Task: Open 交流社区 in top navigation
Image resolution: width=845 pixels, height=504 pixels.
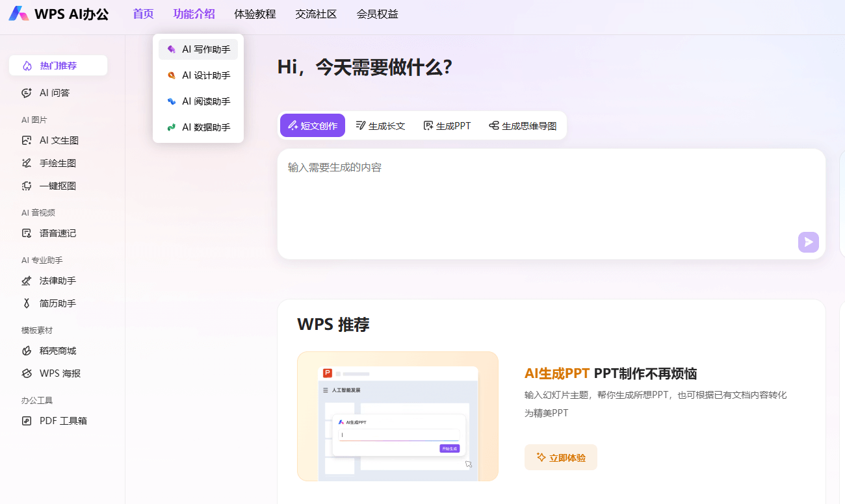Action: click(x=316, y=14)
